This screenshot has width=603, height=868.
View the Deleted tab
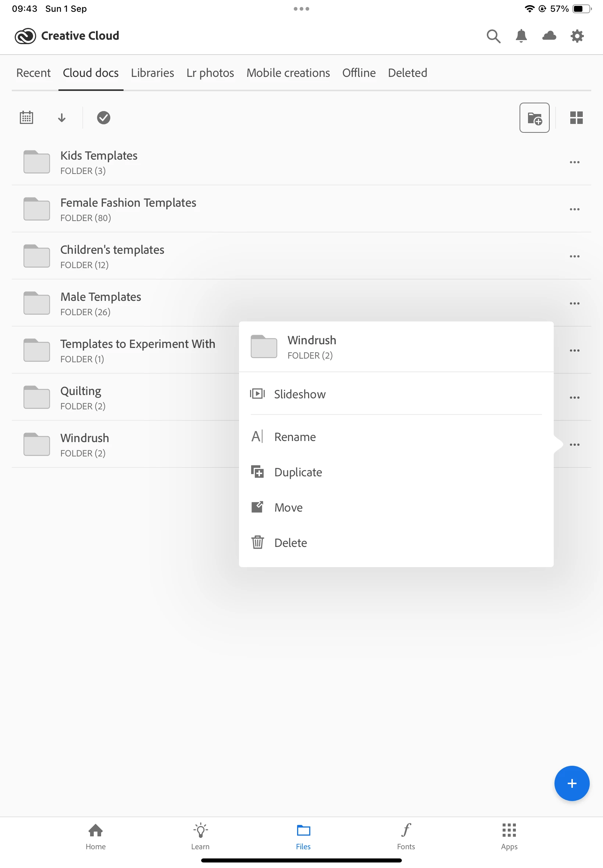407,73
